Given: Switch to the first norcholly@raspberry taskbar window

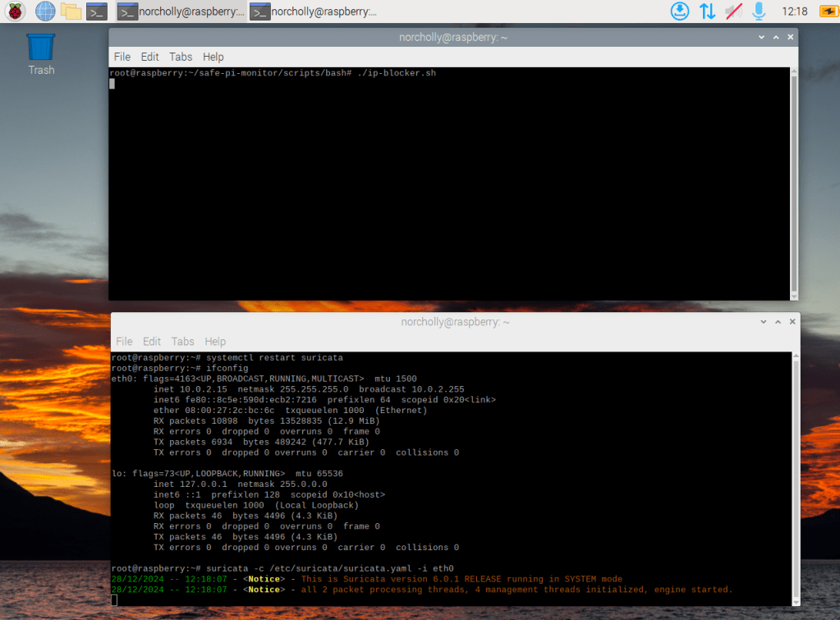Looking at the screenshot, I should 181,11.
